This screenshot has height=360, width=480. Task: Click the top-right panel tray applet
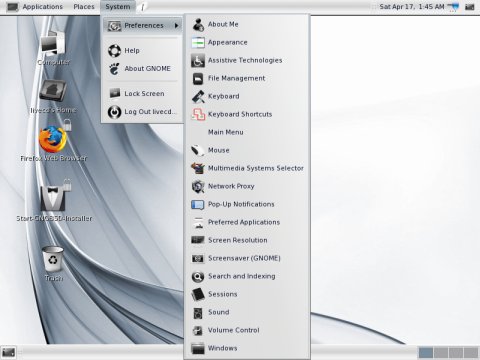tap(470, 7)
